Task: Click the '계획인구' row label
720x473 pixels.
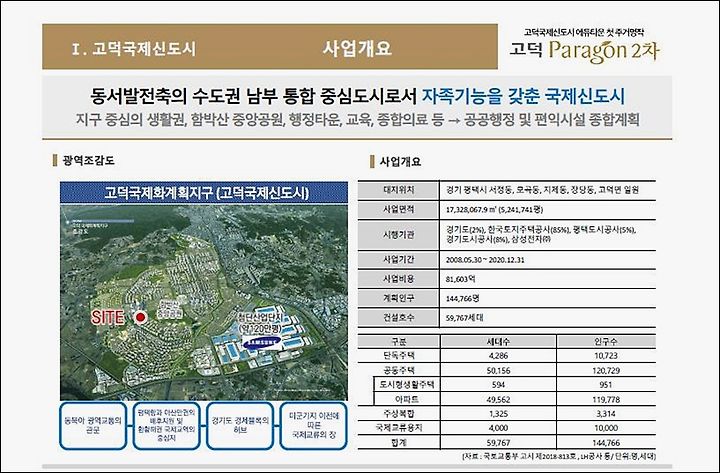Action: [398, 298]
